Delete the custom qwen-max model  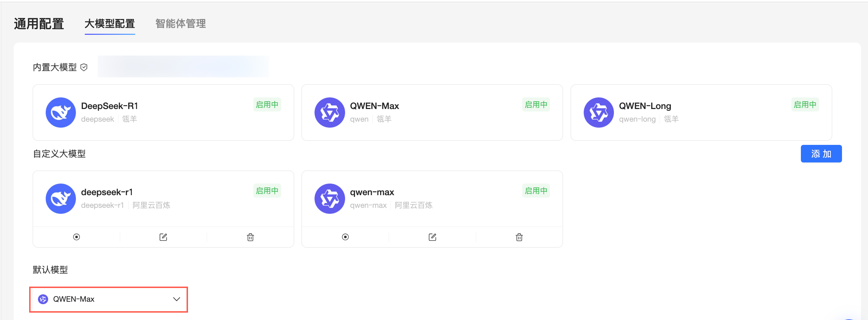click(519, 237)
